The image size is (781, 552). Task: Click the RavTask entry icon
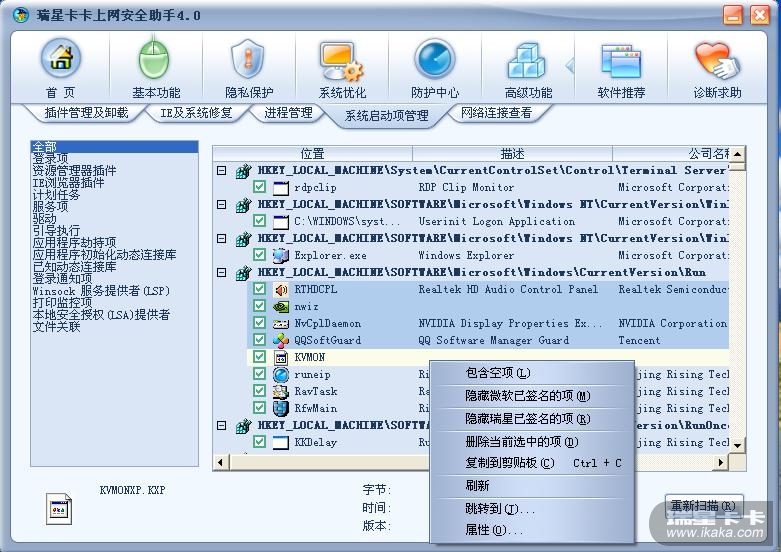click(x=281, y=392)
